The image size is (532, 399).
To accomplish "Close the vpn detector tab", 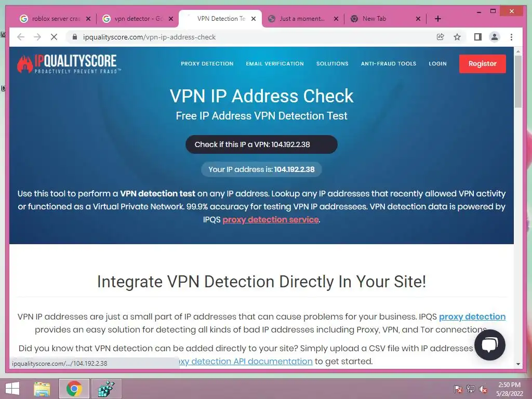I will point(171,19).
